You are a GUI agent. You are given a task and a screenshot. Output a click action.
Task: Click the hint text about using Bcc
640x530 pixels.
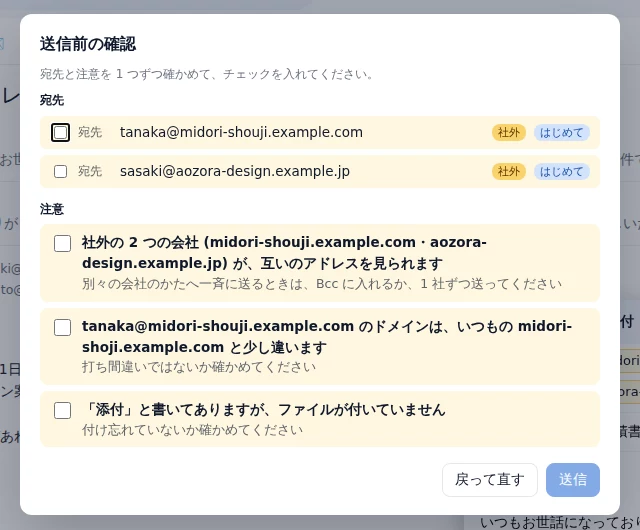tap(322, 283)
